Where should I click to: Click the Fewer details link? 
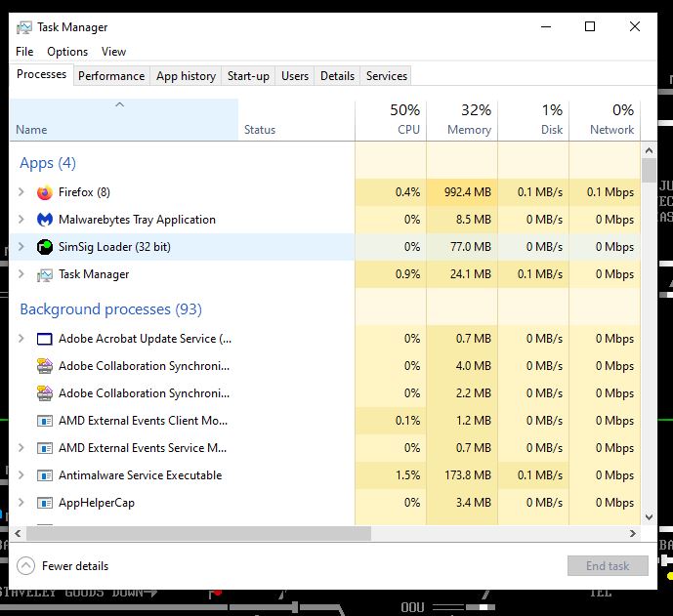point(75,566)
